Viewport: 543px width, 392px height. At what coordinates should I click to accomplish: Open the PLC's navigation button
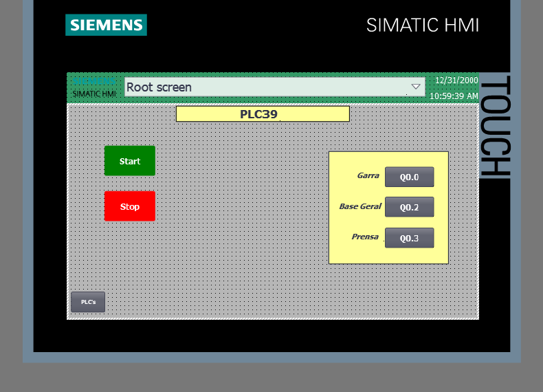pyautogui.click(x=88, y=302)
